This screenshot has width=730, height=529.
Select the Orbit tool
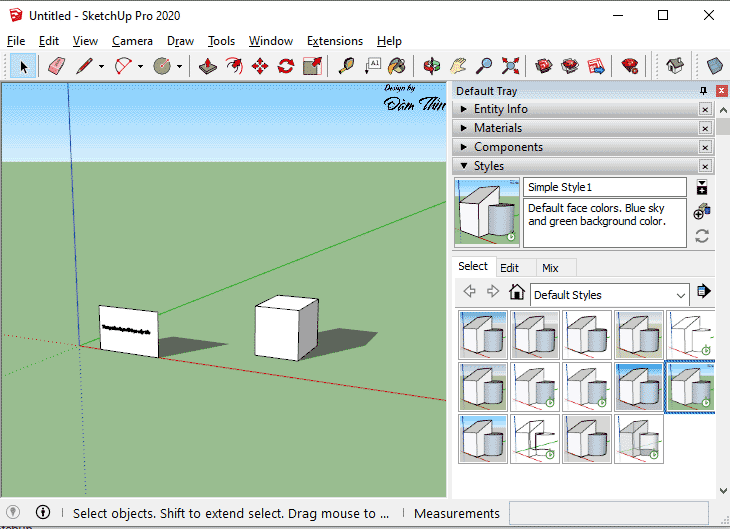432,66
